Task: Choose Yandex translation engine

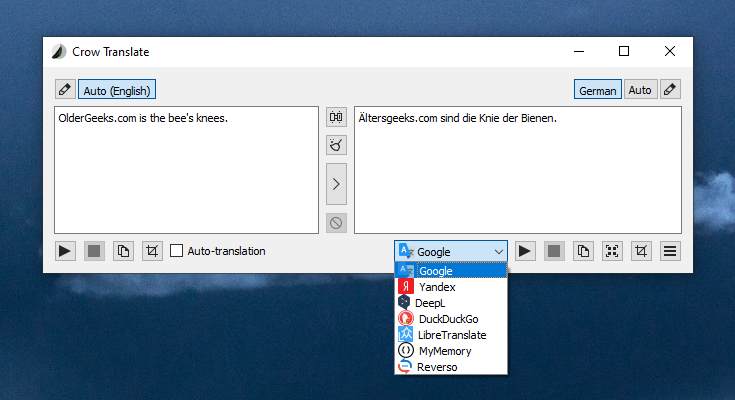Action: coord(451,287)
